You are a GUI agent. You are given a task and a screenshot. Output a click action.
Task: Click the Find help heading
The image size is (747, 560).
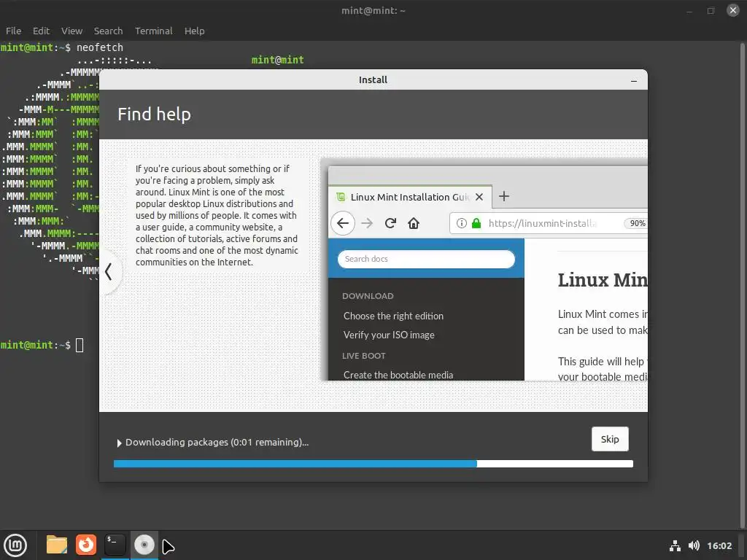click(154, 114)
